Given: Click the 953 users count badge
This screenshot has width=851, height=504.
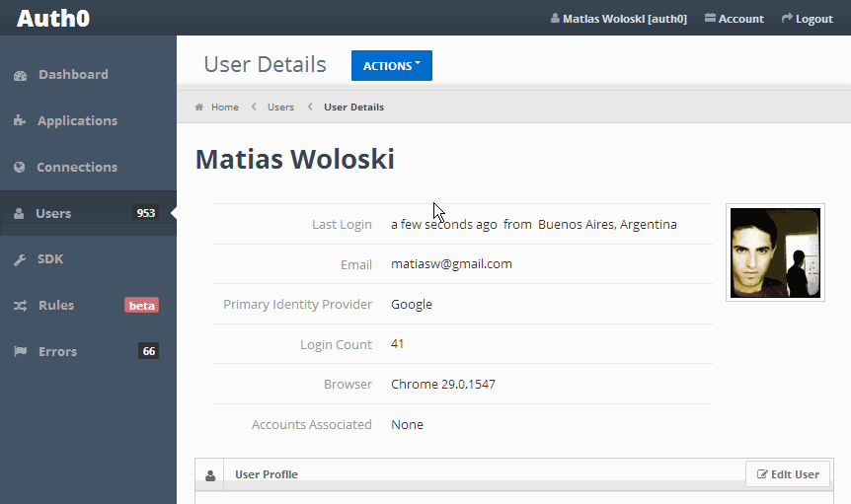Looking at the screenshot, I should point(145,213).
